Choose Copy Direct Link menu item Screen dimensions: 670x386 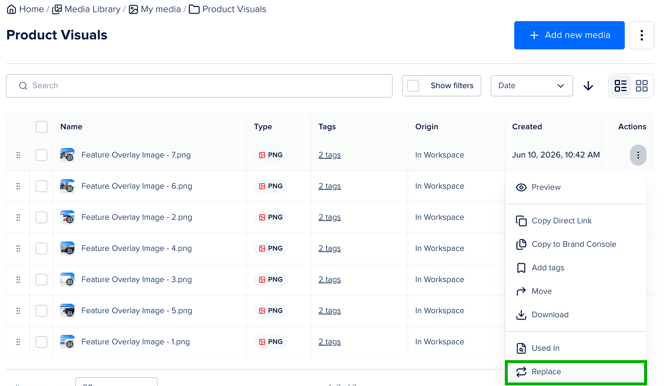pos(576,221)
